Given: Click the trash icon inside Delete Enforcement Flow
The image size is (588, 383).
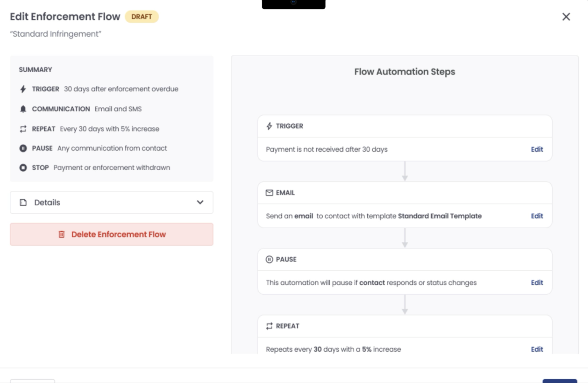Looking at the screenshot, I should [62, 234].
